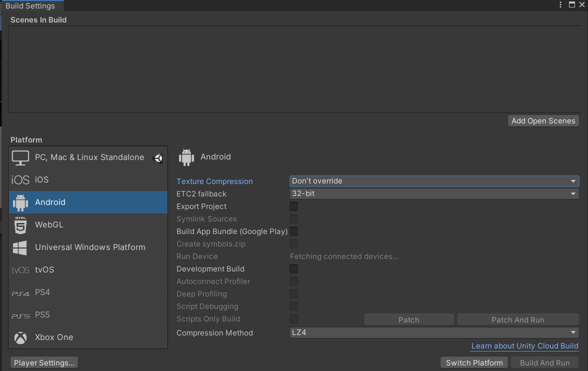
Task: Open Player Settings
Action: [x=43, y=362]
